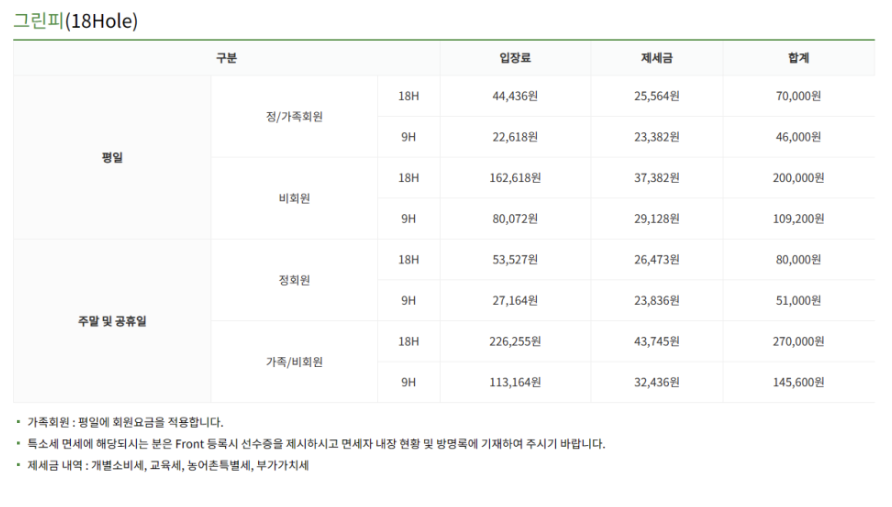This screenshot has height=507, width=892.
Task: Click the 제세금 내역 footnote line
Action: [x=168, y=465]
